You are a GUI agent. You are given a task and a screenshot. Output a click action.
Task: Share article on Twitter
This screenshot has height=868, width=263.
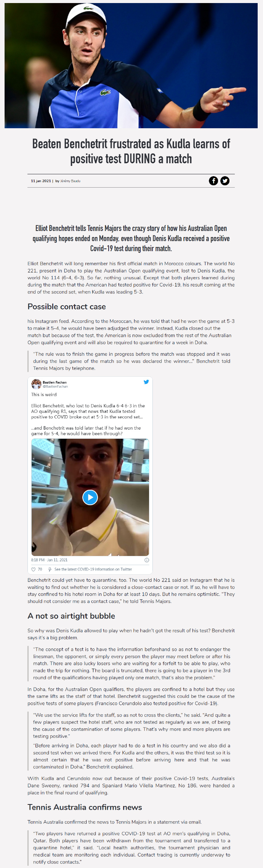coord(225,181)
